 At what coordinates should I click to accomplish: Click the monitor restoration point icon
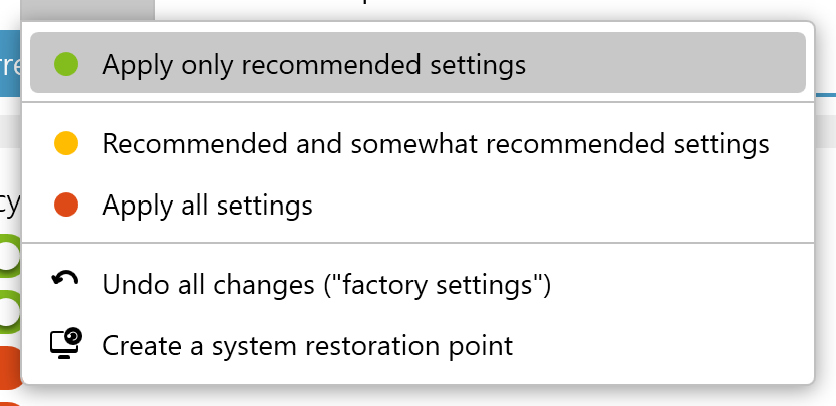click(65, 344)
